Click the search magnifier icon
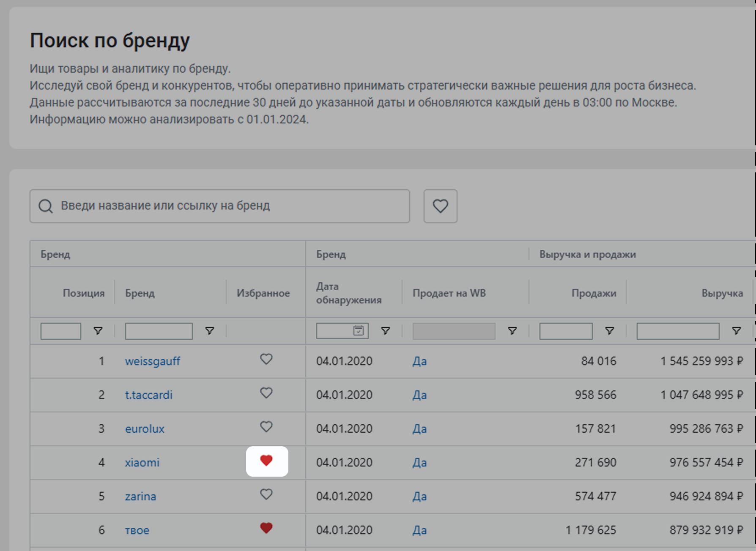 click(x=46, y=206)
